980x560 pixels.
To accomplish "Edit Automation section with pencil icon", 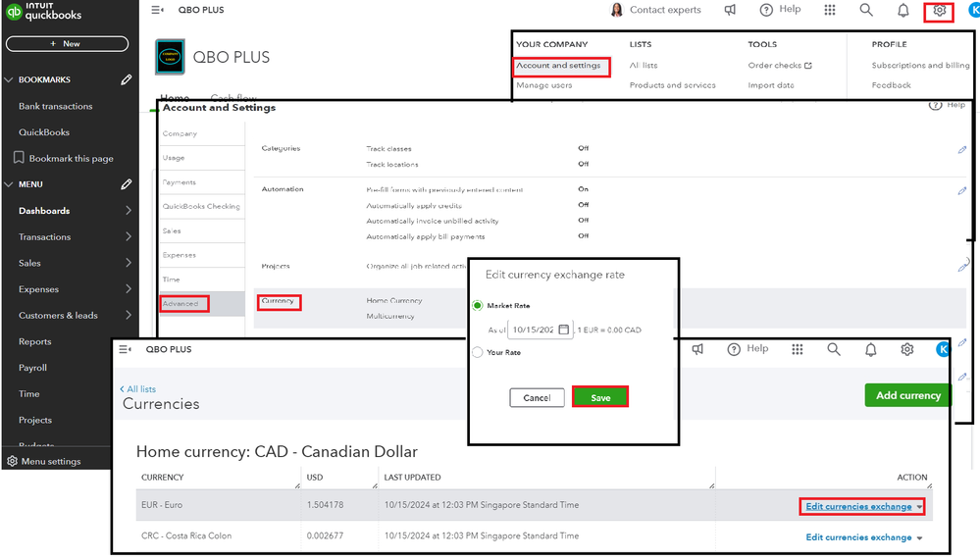I will click(x=962, y=191).
